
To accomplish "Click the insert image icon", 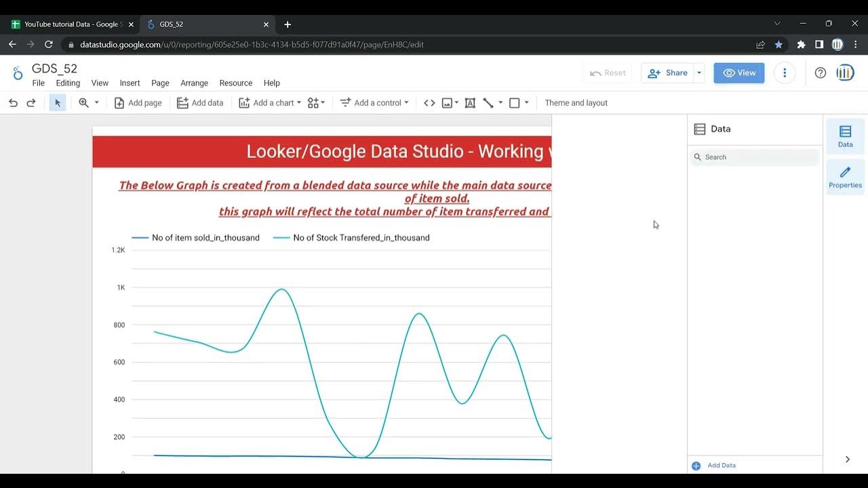I will coord(447,103).
